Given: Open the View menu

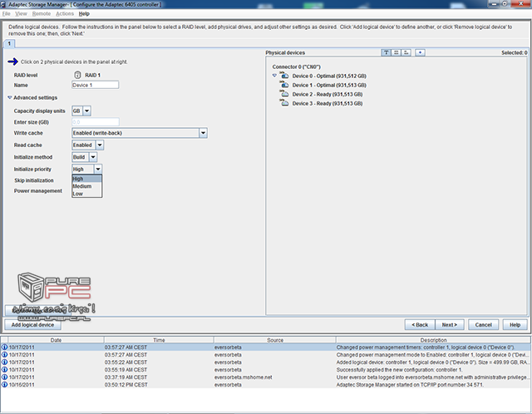Looking at the screenshot, I should click(x=21, y=13).
